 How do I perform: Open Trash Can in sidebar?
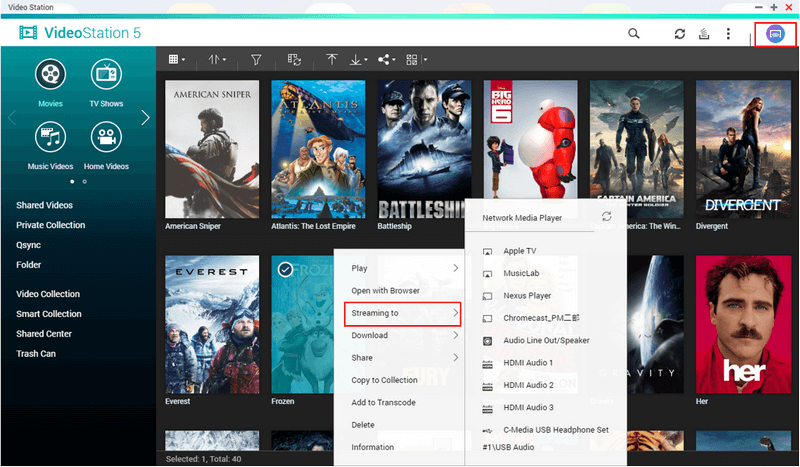coord(36,354)
